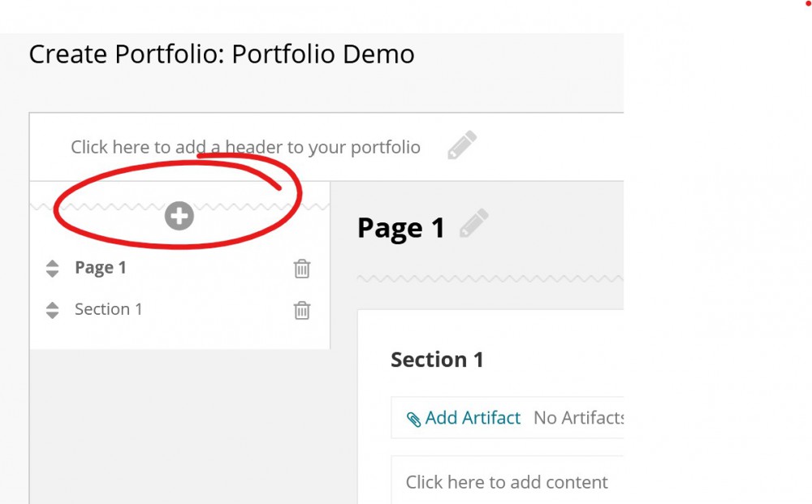Click the down arrow to move Page 1
812x504 pixels.
[x=52, y=272]
